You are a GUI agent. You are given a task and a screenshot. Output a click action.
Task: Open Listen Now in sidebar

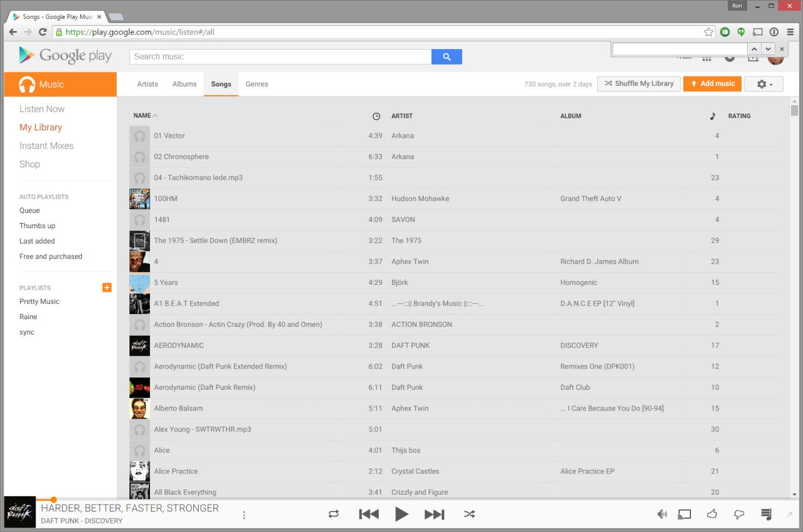pos(42,109)
